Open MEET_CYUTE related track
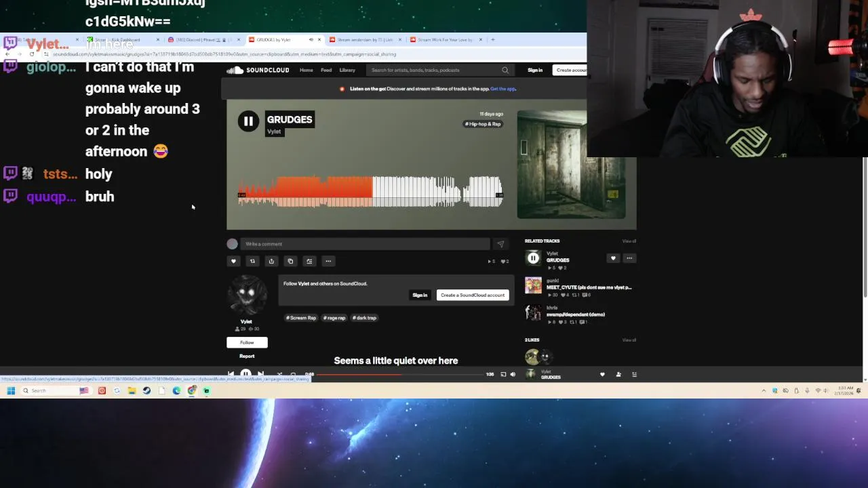This screenshot has height=488, width=868. [x=589, y=287]
